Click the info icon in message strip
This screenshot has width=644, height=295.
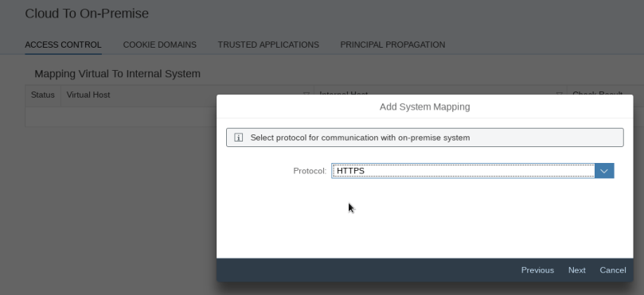[238, 138]
